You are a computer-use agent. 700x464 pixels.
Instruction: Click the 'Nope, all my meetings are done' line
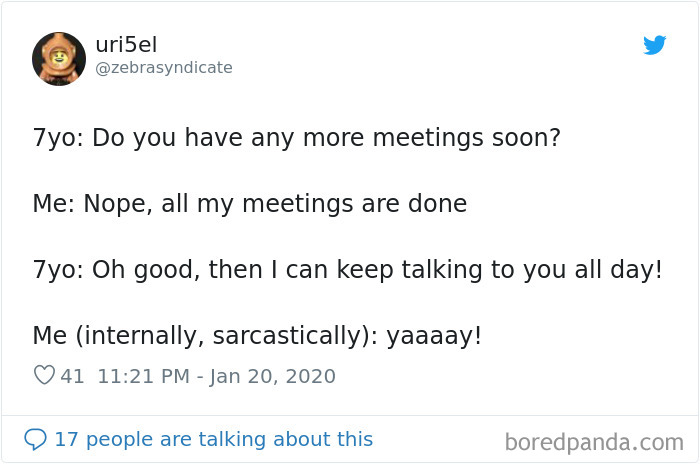pos(250,204)
